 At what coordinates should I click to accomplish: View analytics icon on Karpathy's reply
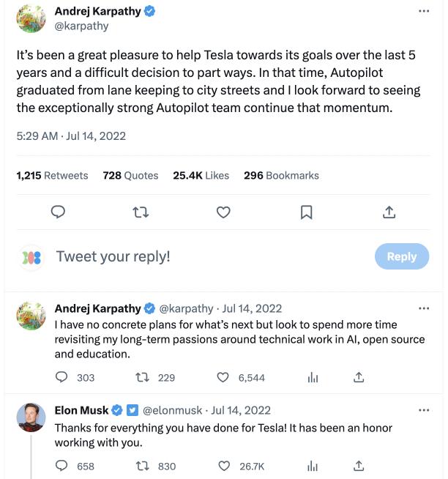[x=313, y=378]
